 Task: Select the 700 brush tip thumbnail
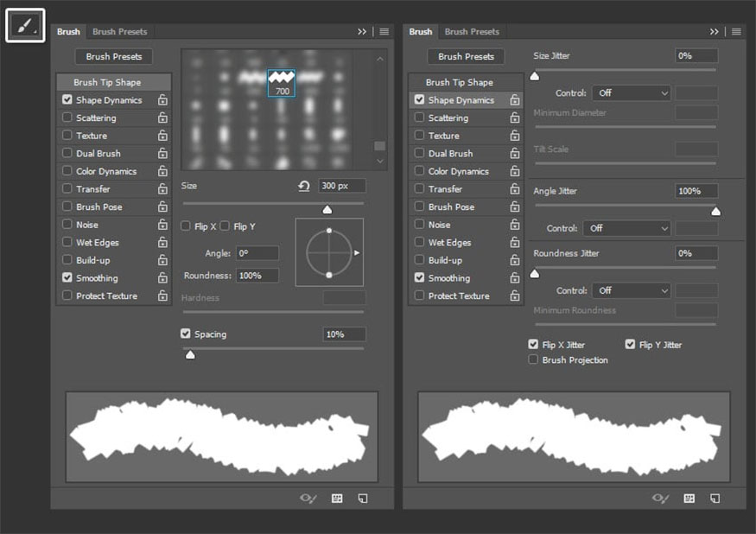point(282,82)
